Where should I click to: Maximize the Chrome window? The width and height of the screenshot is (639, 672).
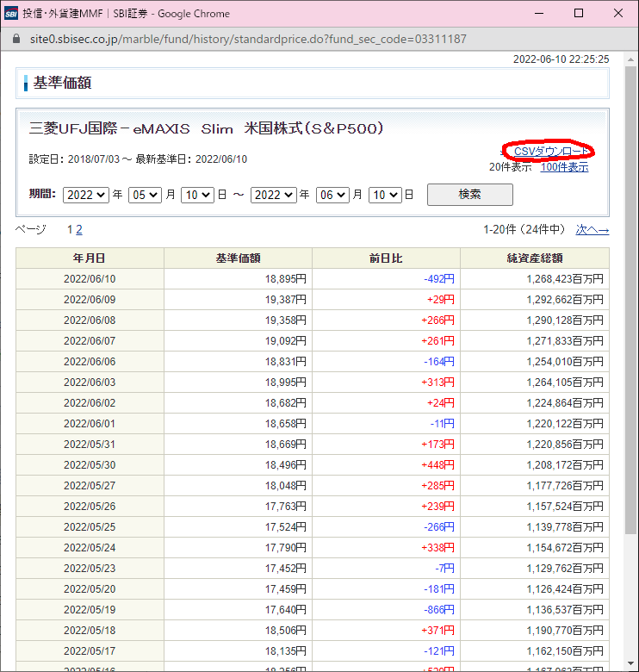point(579,14)
